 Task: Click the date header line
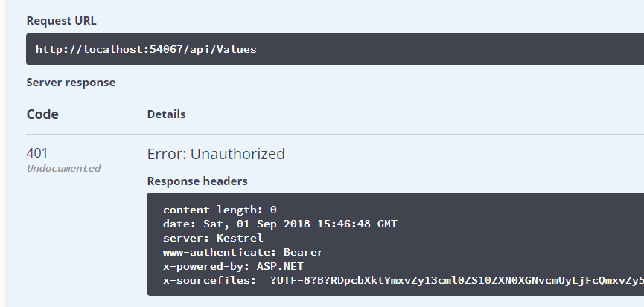point(280,224)
